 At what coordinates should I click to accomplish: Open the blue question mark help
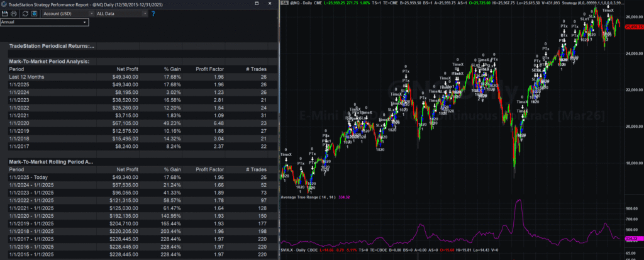[x=153, y=13]
